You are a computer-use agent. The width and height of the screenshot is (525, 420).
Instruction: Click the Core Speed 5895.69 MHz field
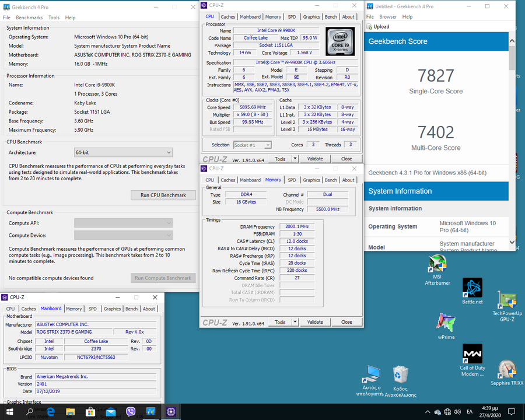[x=253, y=107]
